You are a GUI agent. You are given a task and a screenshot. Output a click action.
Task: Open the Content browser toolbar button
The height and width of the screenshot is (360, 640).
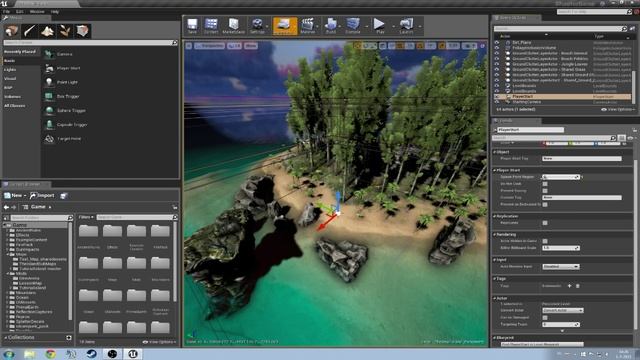click(x=211, y=26)
